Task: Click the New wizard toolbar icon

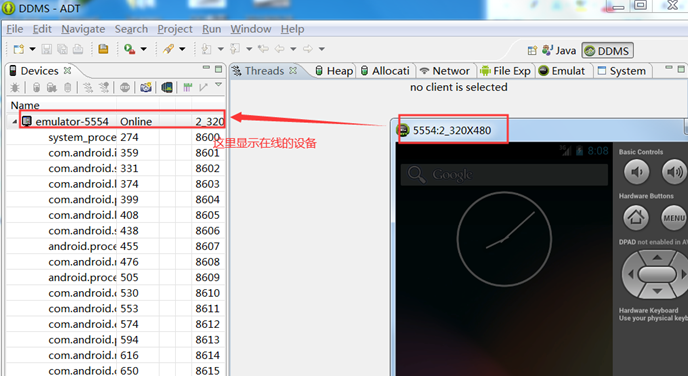Action: click(x=18, y=49)
